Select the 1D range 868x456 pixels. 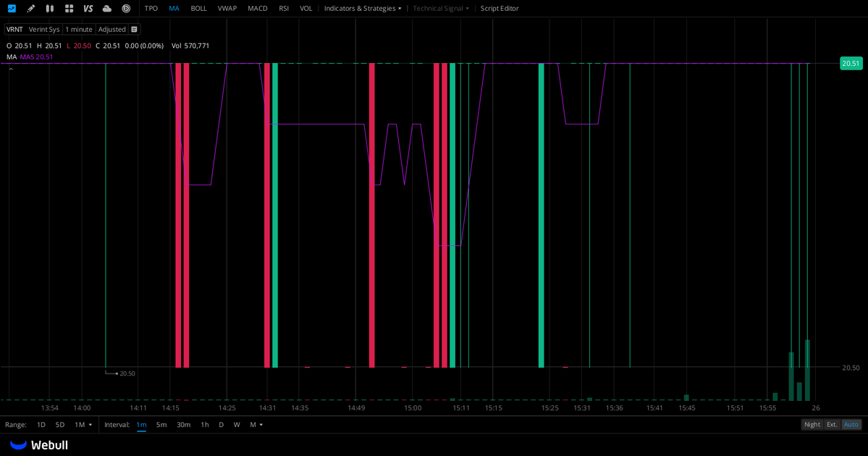41,424
